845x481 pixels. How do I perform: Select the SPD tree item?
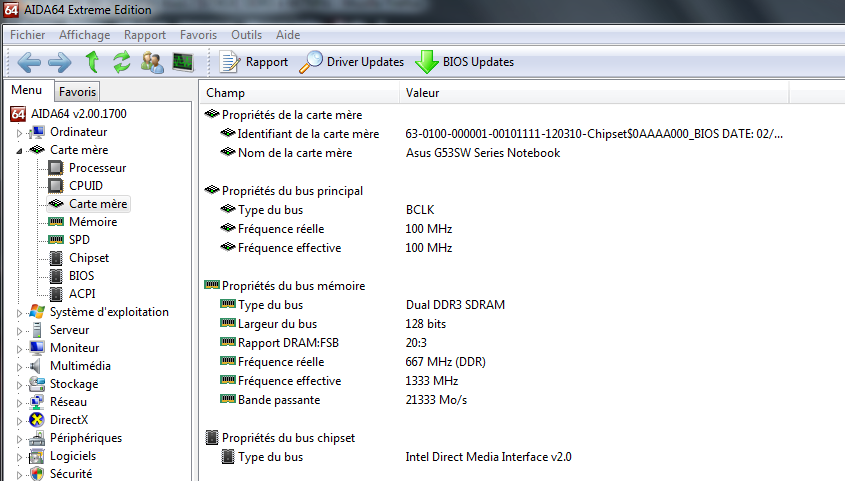click(x=81, y=240)
